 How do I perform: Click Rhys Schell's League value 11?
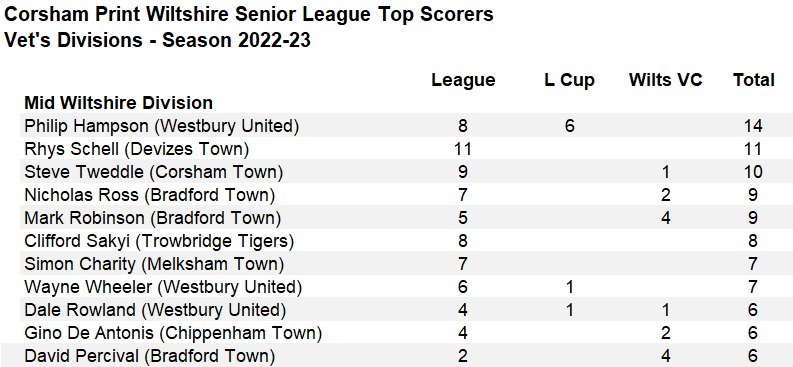point(463,149)
